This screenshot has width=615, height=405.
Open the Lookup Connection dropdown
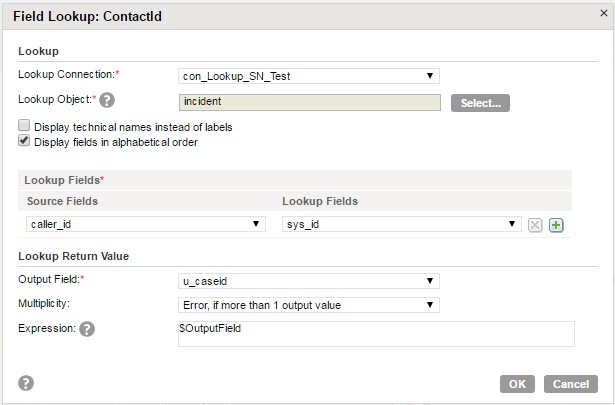(309, 76)
